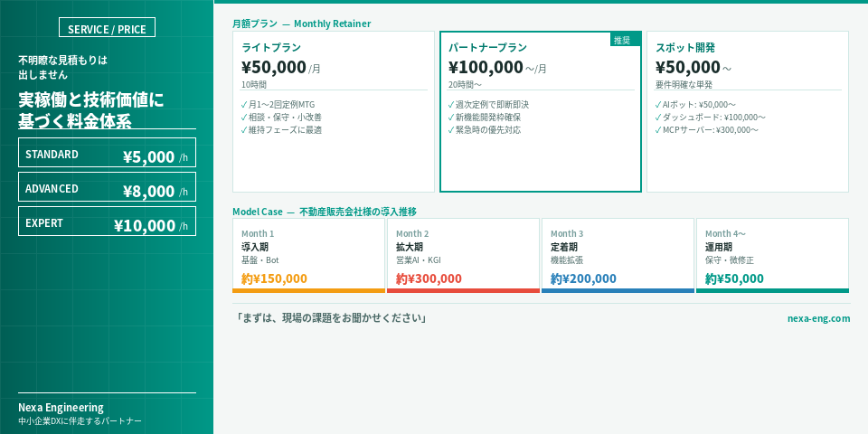Click the checkmark next to 相談・保守・小改善
Image resolution: width=868 pixels, height=434 pixels.
point(244,118)
